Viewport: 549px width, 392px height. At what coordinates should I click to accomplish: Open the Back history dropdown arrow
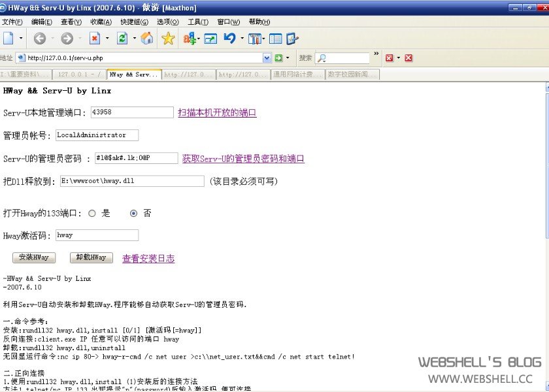pos(52,38)
